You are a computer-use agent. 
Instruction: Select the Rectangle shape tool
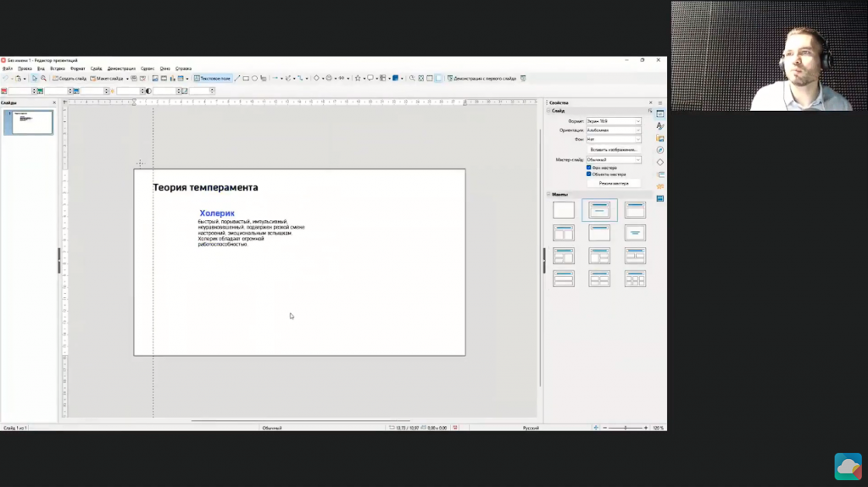pyautogui.click(x=246, y=79)
